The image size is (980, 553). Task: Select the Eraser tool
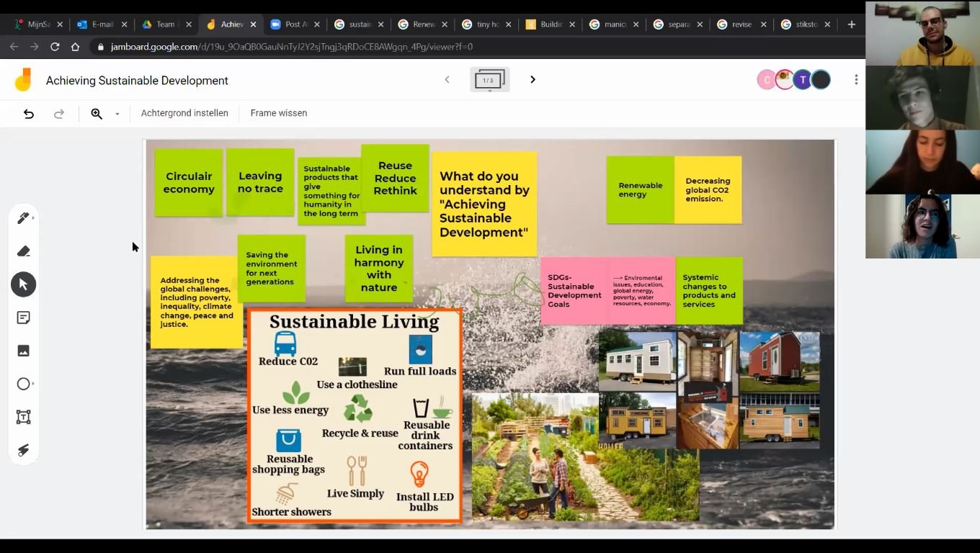click(23, 251)
